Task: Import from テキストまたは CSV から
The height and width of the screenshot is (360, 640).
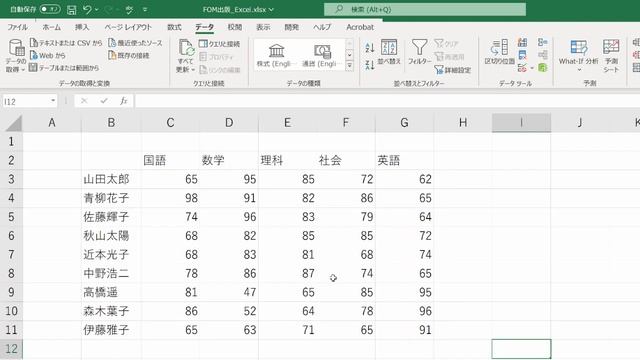Action: 66,43
